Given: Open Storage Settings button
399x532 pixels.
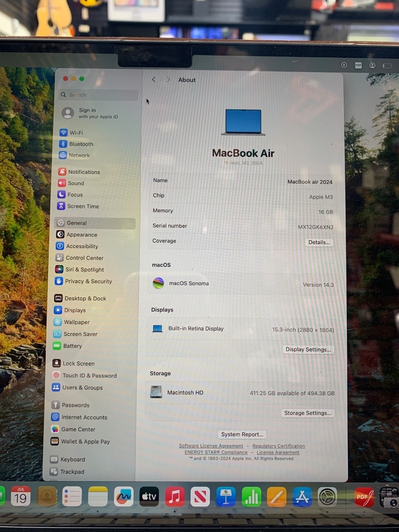Looking at the screenshot, I should tap(307, 413).
